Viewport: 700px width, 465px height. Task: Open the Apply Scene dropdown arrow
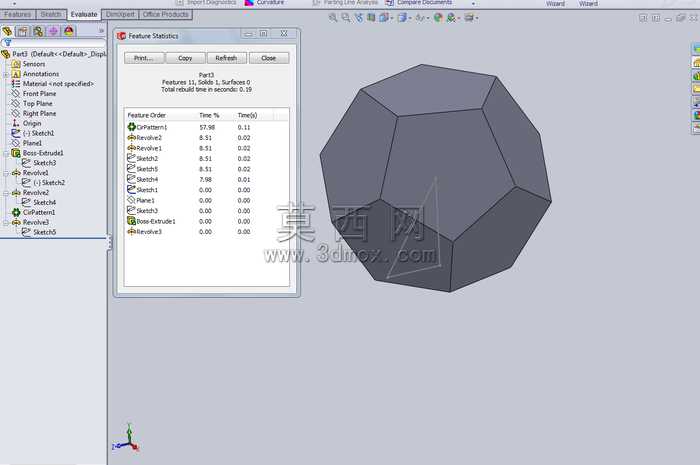pyautogui.click(x=459, y=18)
